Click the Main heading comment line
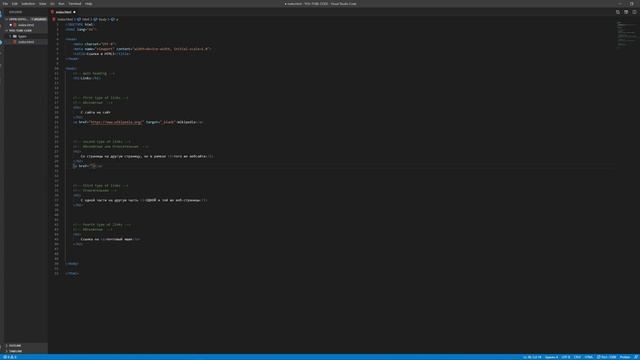The image size is (640, 360). 94,73
